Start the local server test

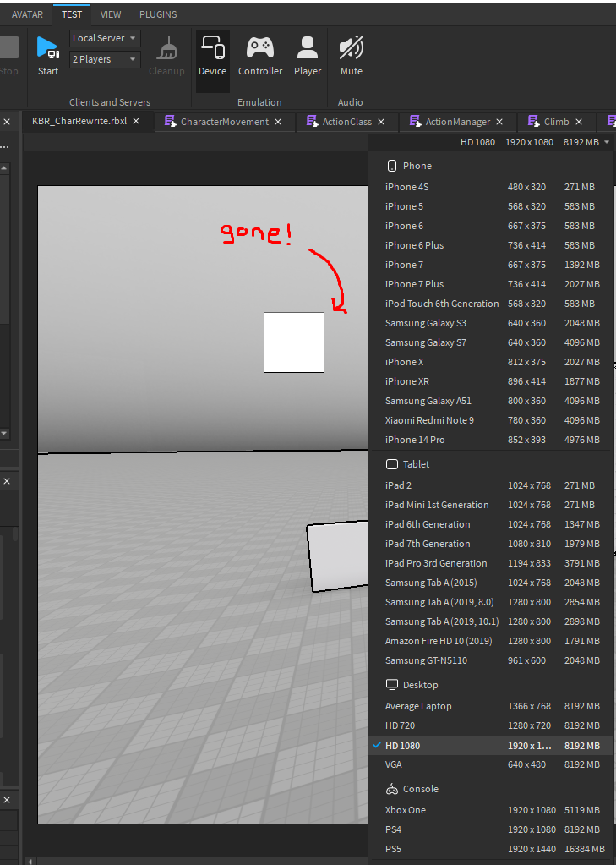(x=48, y=57)
